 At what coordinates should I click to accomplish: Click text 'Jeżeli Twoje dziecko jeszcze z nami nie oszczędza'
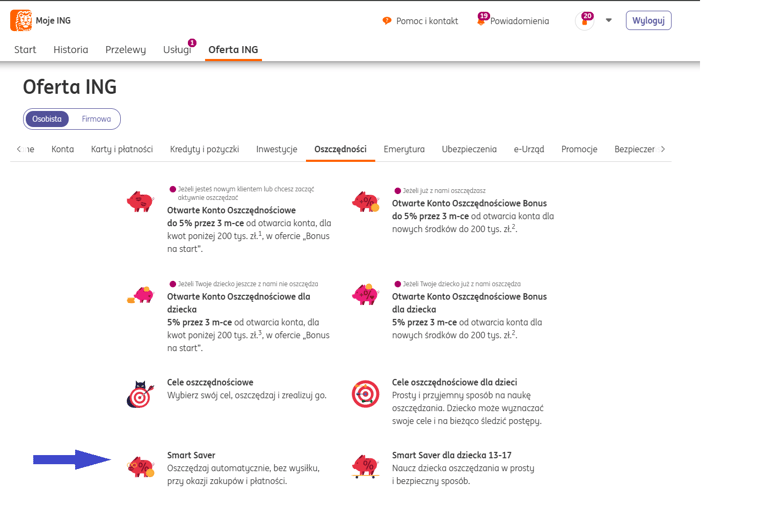coord(248,284)
